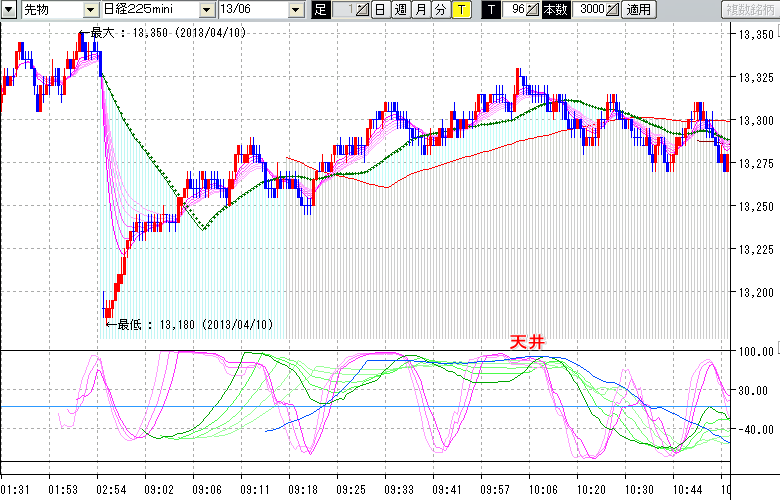Click the black T label icon

[x=490, y=10]
